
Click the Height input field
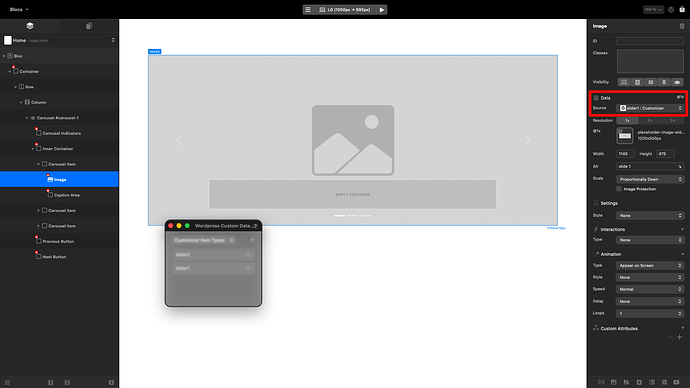pos(665,154)
